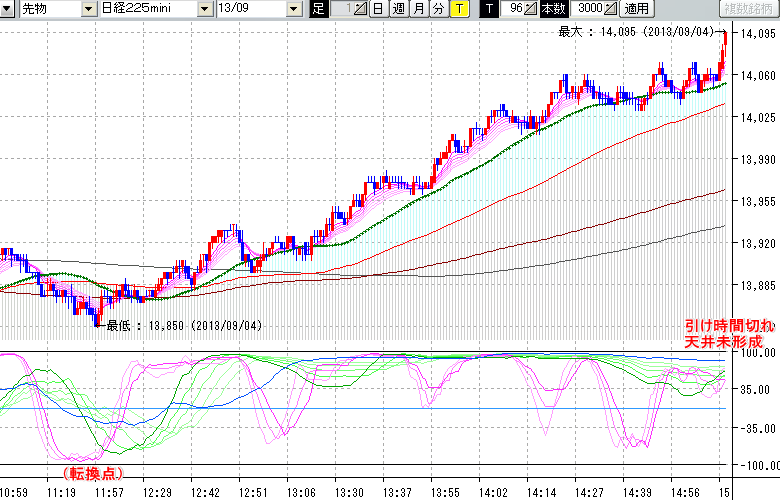Viewport: 780px width, 500px height.
Task: Click the 引け時間切れ red annotation text
Action: [x=729, y=326]
